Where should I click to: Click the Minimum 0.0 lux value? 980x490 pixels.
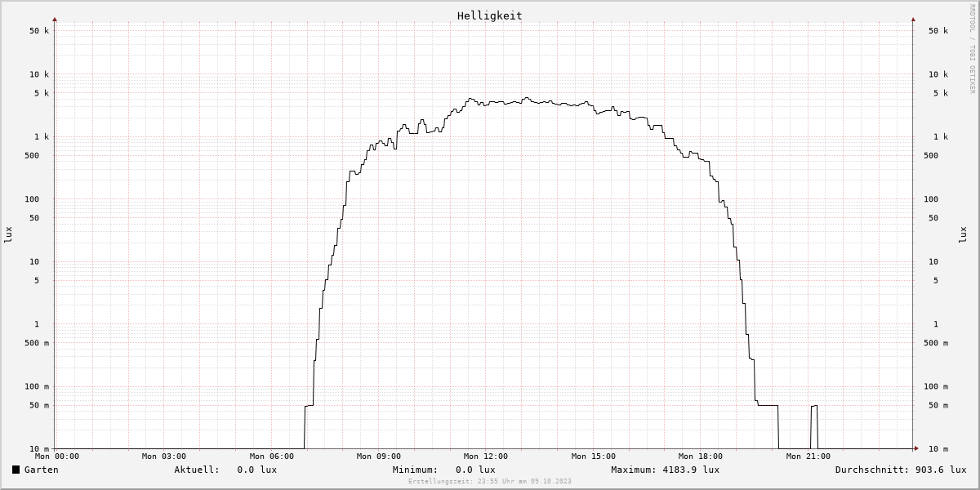[475, 470]
